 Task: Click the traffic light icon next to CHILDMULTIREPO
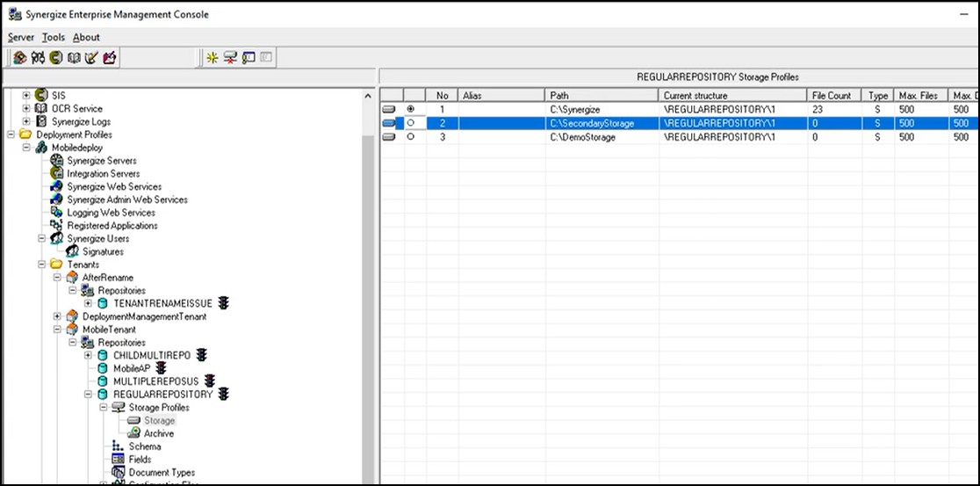pyautogui.click(x=201, y=355)
